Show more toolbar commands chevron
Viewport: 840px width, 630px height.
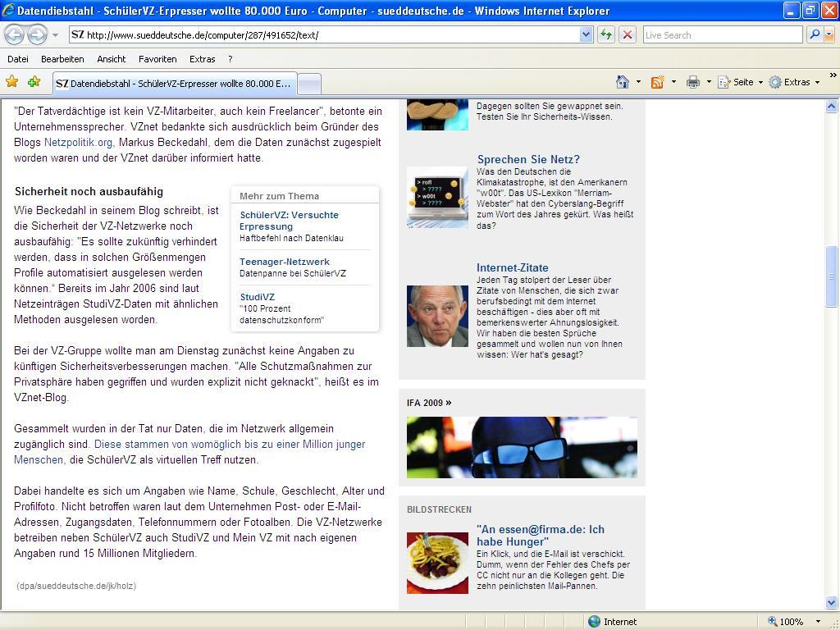point(833,75)
